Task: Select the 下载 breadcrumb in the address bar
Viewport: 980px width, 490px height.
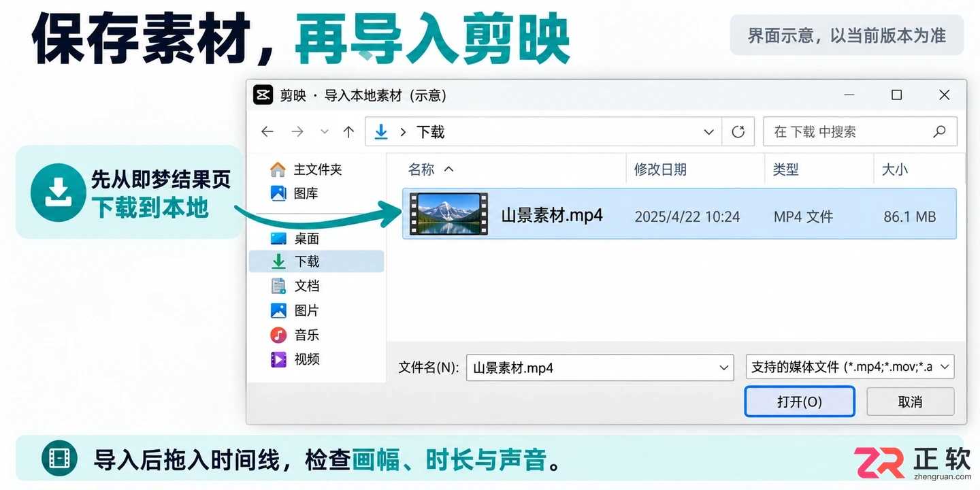Action: (x=430, y=132)
